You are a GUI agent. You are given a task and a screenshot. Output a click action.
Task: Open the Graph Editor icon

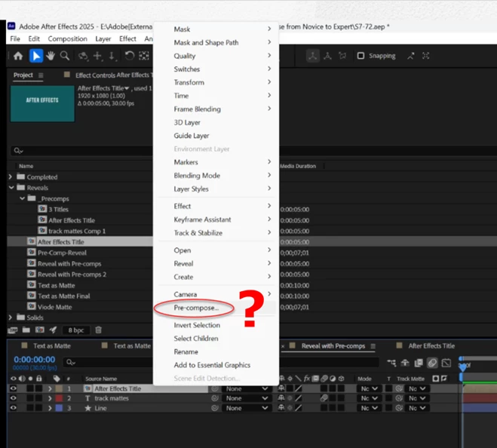(446, 363)
